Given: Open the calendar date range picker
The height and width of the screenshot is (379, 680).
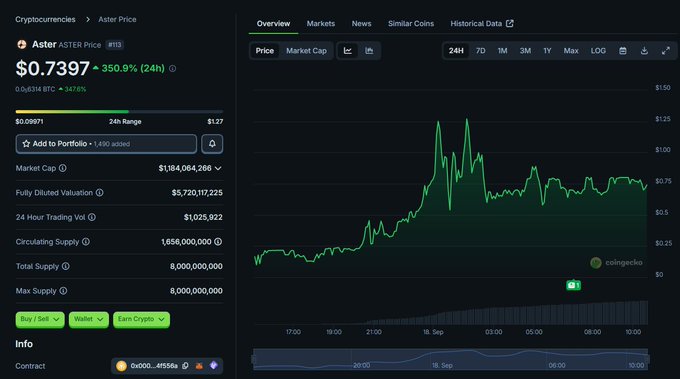Looking at the screenshot, I should [623, 51].
